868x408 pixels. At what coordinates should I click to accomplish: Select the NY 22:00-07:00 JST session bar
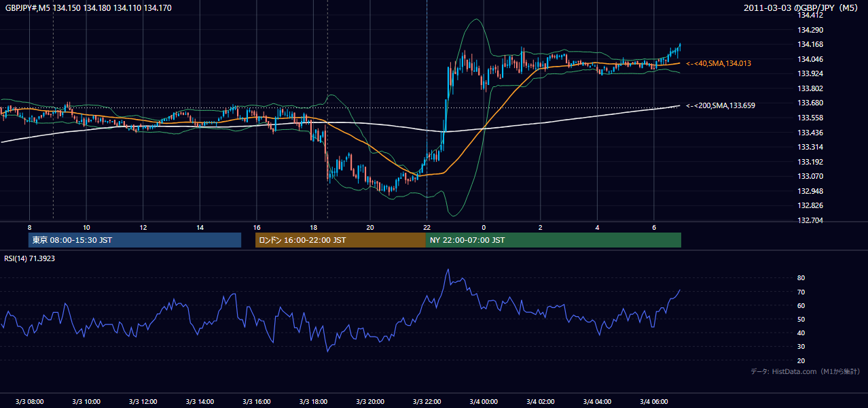[554, 240]
